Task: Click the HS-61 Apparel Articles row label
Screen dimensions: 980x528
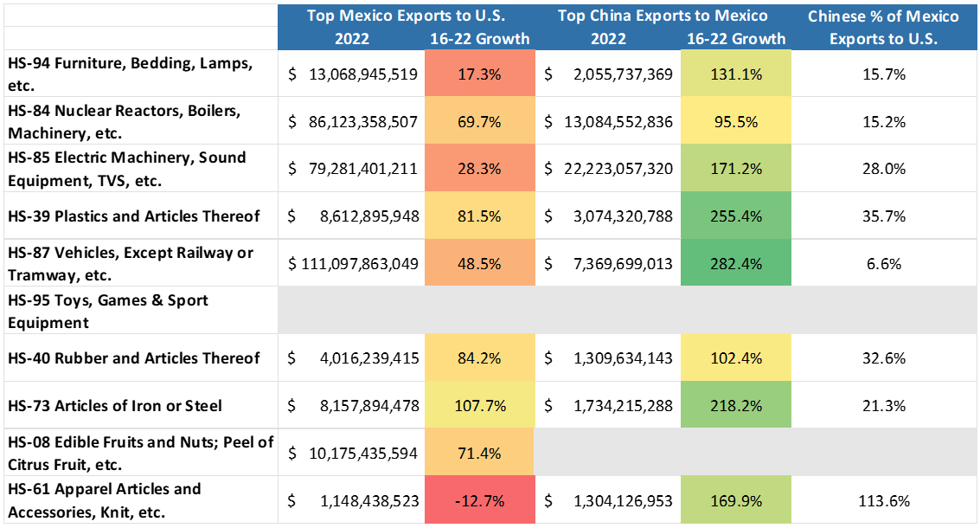Action: click(104, 499)
